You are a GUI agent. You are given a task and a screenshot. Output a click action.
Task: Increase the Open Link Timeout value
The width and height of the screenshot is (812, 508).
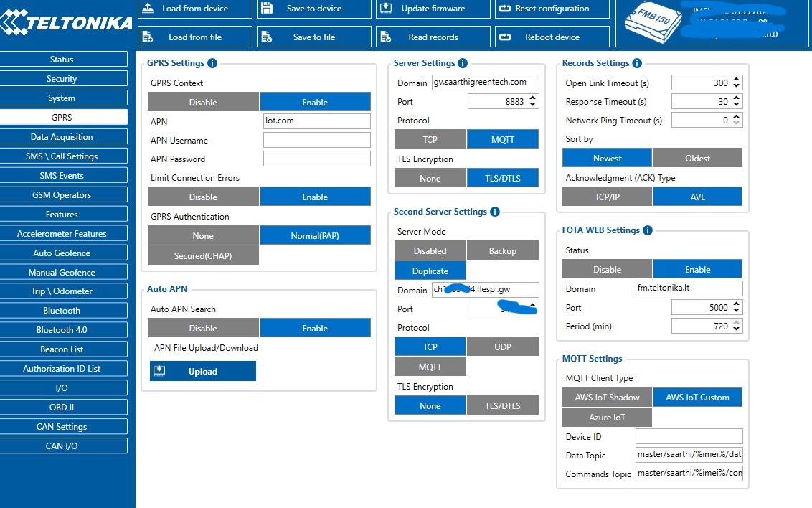click(x=737, y=80)
